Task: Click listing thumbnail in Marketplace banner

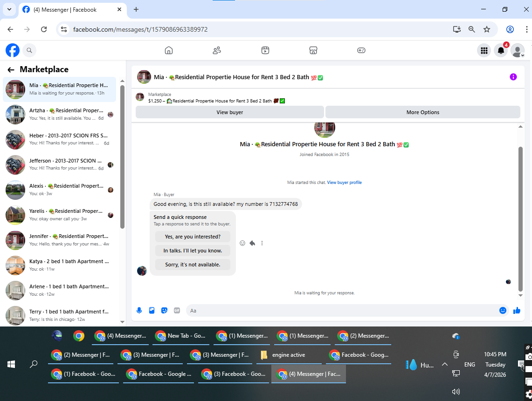Action: pyautogui.click(x=140, y=97)
